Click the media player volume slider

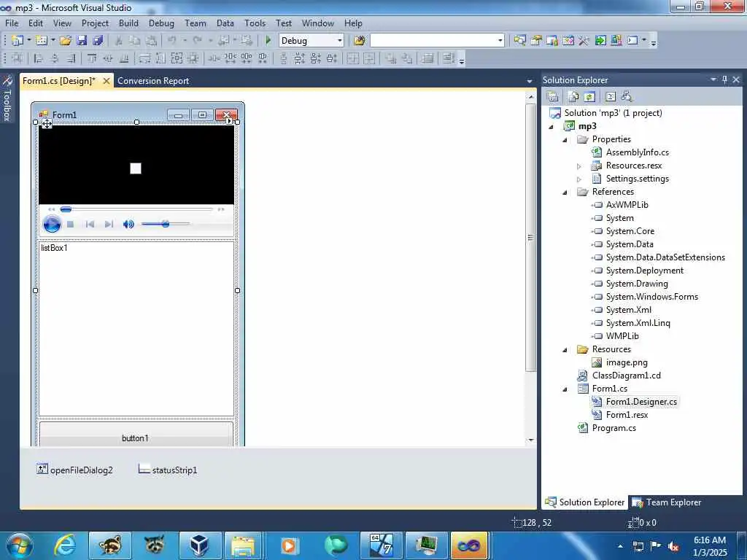click(x=166, y=224)
